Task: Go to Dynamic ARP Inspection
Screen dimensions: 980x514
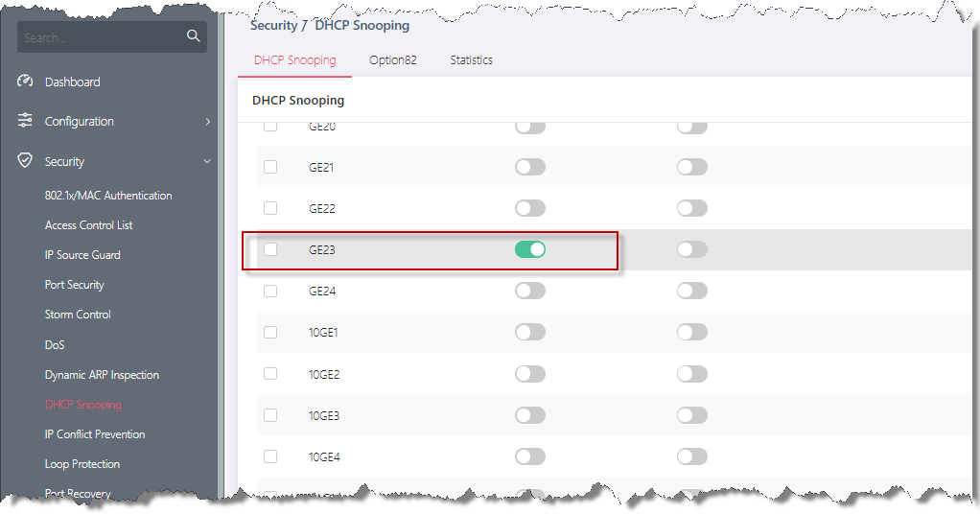Action: click(102, 375)
